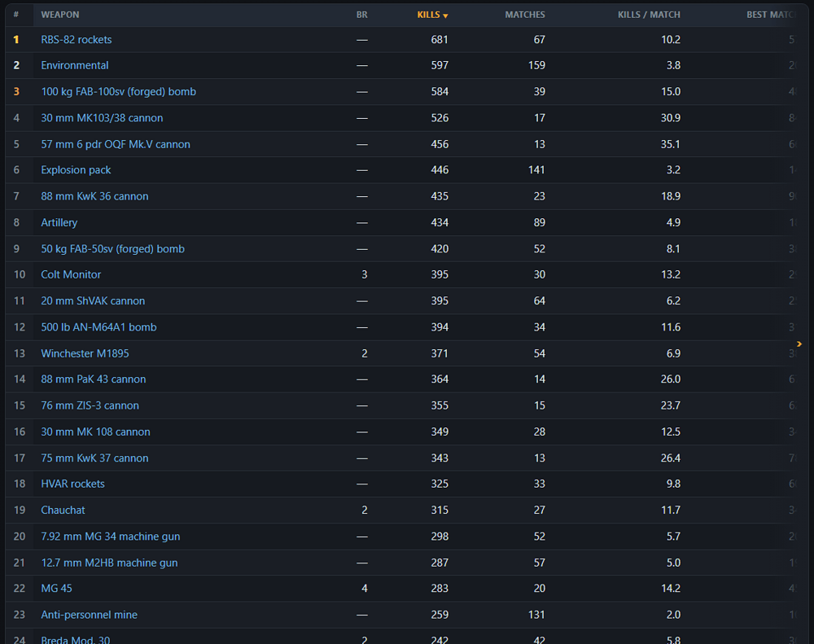Image resolution: width=814 pixels, height=644 pixels.
Task: Click the 131 matches value for Anti-personnel mine
Action: (x=536, y=615)
